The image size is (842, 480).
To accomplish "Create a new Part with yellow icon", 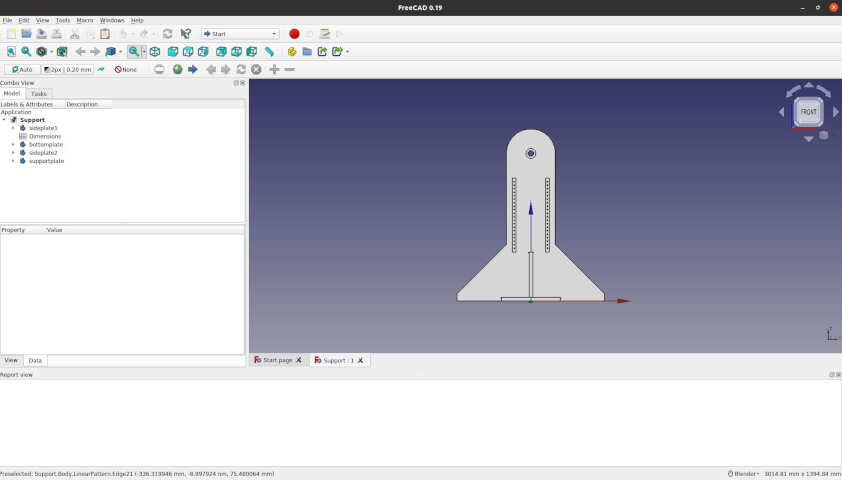I will [292, 52].
